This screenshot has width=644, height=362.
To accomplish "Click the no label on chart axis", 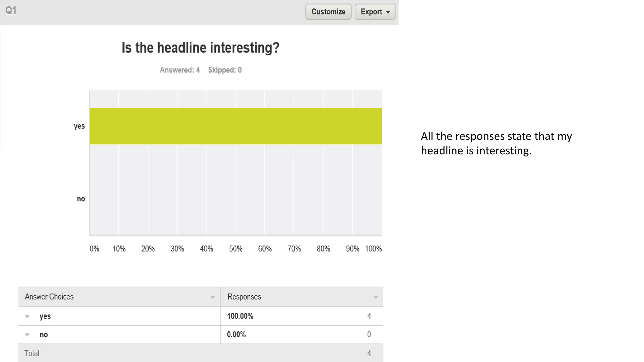I will pyautogui.click(x=81, y=199).
